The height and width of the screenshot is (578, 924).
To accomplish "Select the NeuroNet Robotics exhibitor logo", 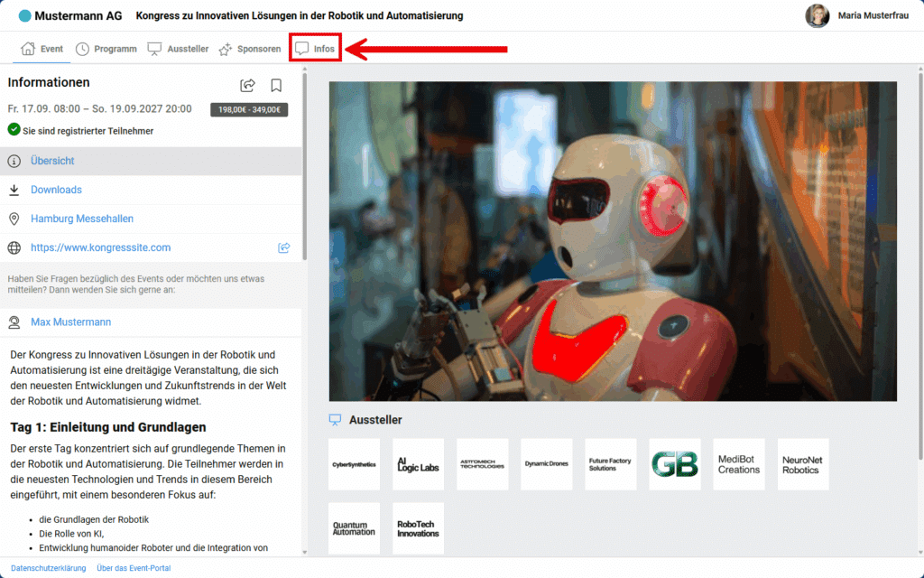I will point(802,464).
